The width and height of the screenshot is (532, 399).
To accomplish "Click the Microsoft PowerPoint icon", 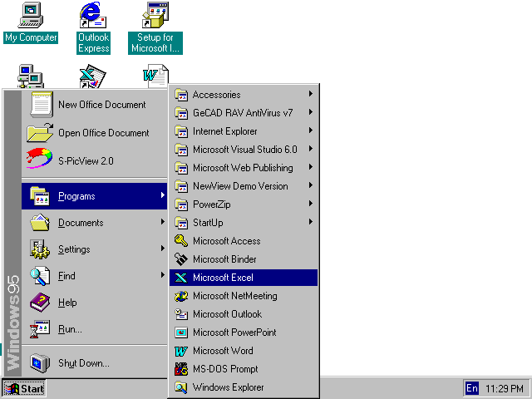I will 181,332.
